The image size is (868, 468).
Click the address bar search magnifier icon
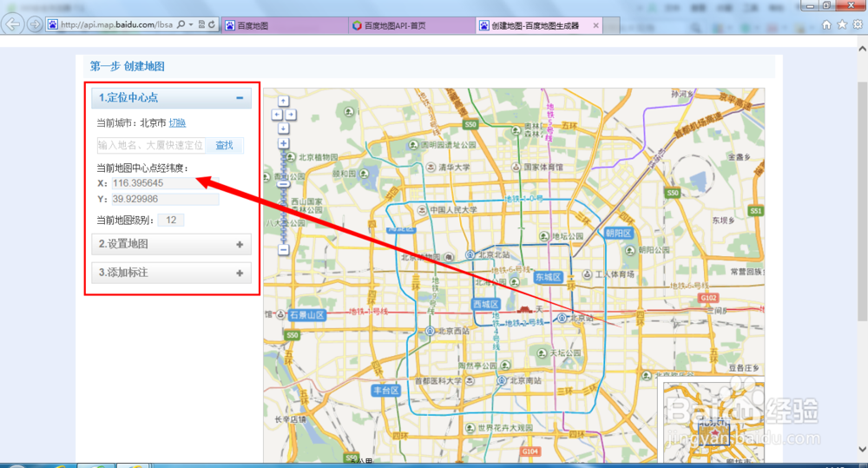click(x=181, y=24)
